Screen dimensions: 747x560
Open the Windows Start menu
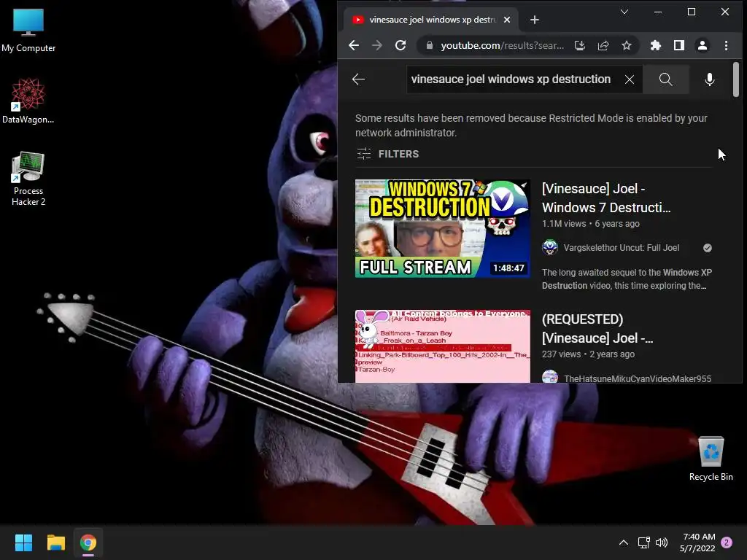pyautogui.click(x=23, y=542)
